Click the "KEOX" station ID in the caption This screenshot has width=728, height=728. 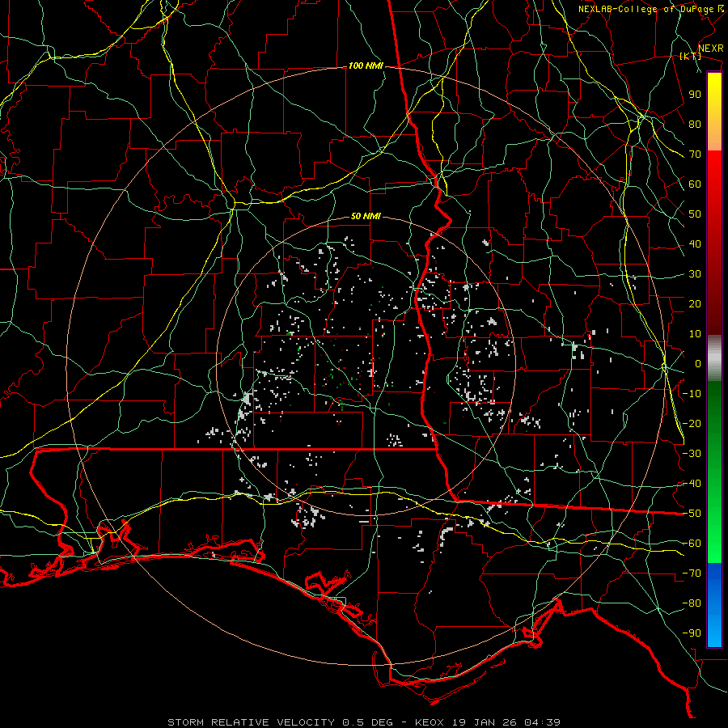point(429,722)
